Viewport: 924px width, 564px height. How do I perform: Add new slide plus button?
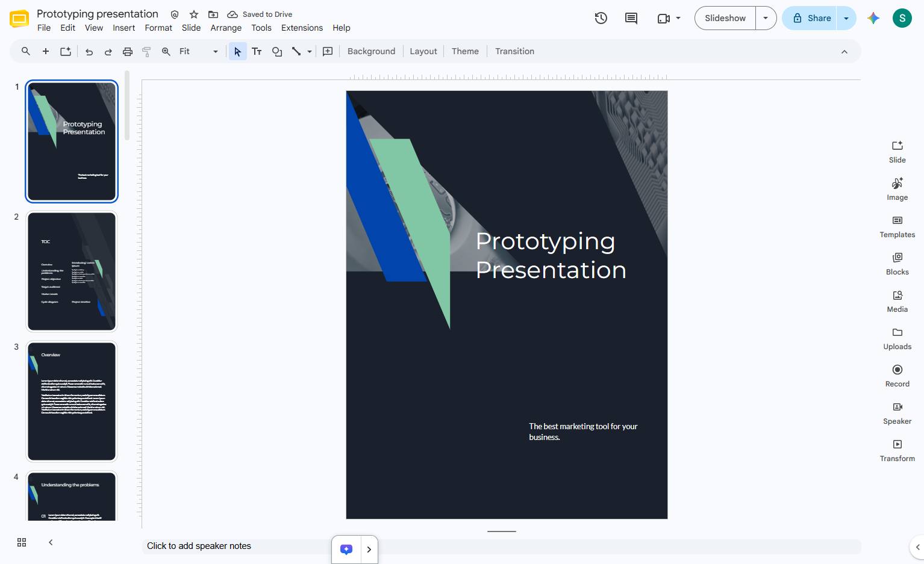(x=45, y=51)
